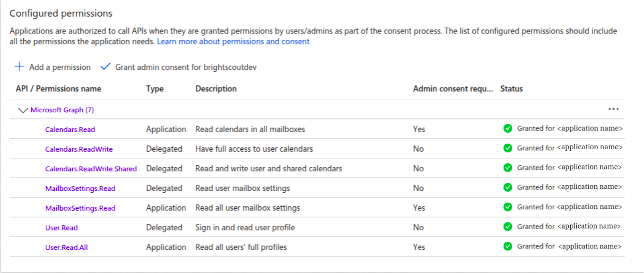
Task: Open the User.Read permission details
Action: point(61,226)
